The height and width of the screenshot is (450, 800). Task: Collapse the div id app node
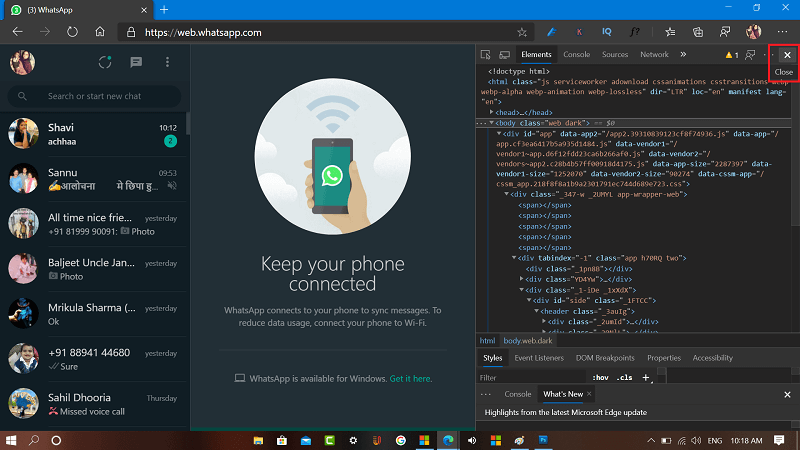click(499, 134)
